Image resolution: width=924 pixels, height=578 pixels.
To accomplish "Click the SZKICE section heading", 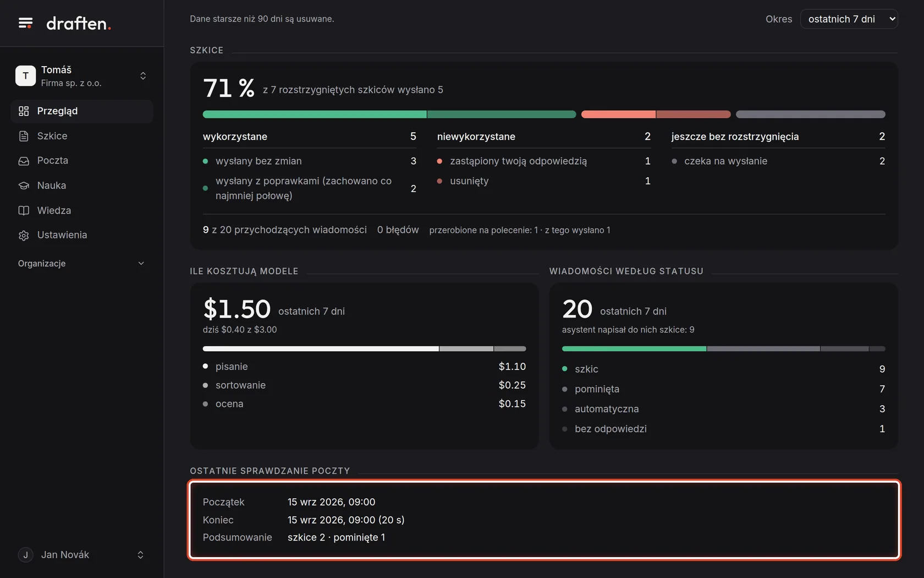I will [x=207, y=50].
